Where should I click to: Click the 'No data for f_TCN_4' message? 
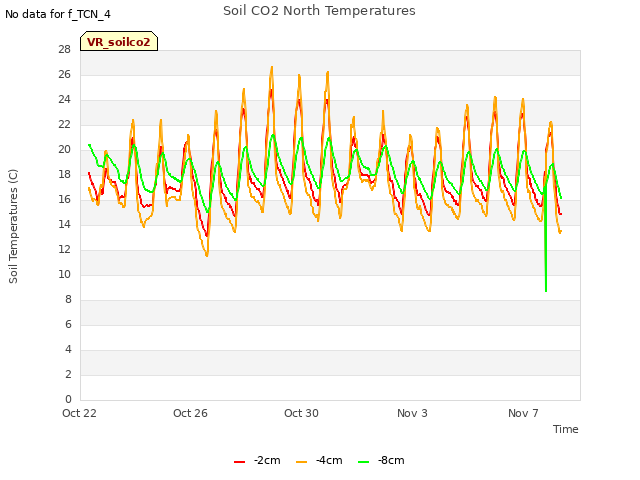58,14
